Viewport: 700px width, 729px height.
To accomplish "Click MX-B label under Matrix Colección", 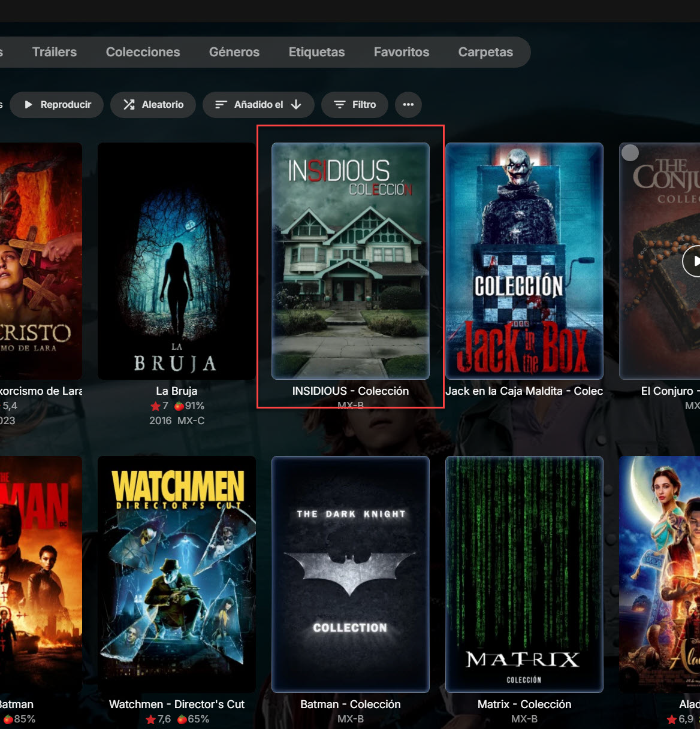I will [x=524, y=719].
